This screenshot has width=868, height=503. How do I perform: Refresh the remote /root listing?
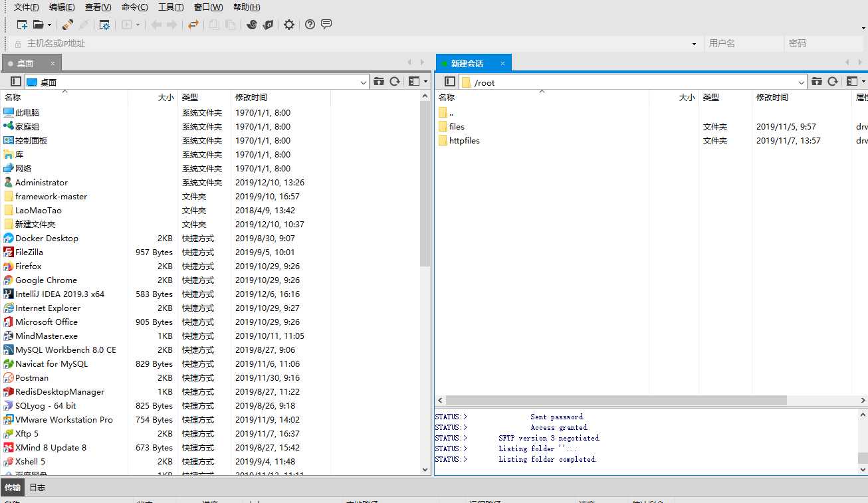pos(832,81)
